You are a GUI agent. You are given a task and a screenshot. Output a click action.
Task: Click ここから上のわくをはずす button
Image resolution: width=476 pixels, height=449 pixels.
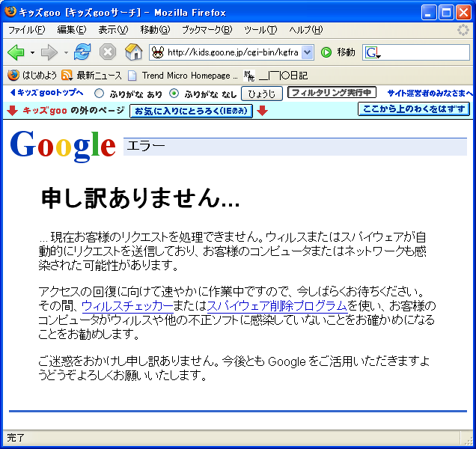click(x=414, y=109)
